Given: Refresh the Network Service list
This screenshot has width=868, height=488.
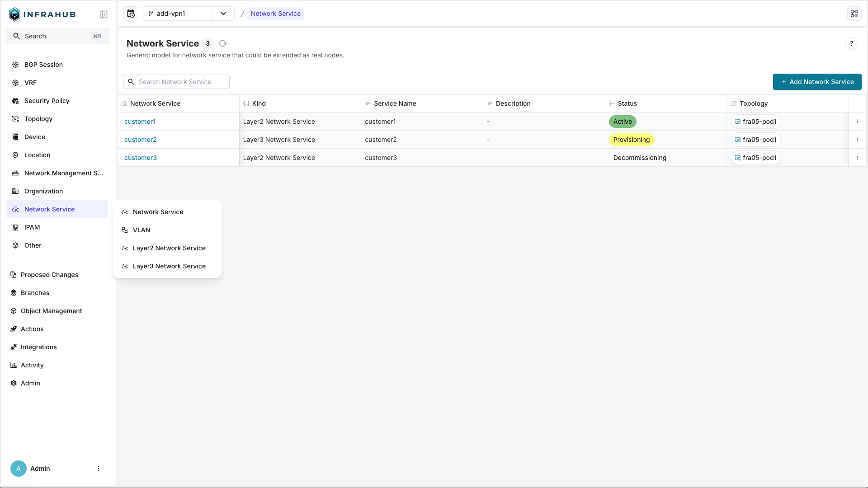Looking at the screenshot, I should pyautogui.click(x=222, y=43).
